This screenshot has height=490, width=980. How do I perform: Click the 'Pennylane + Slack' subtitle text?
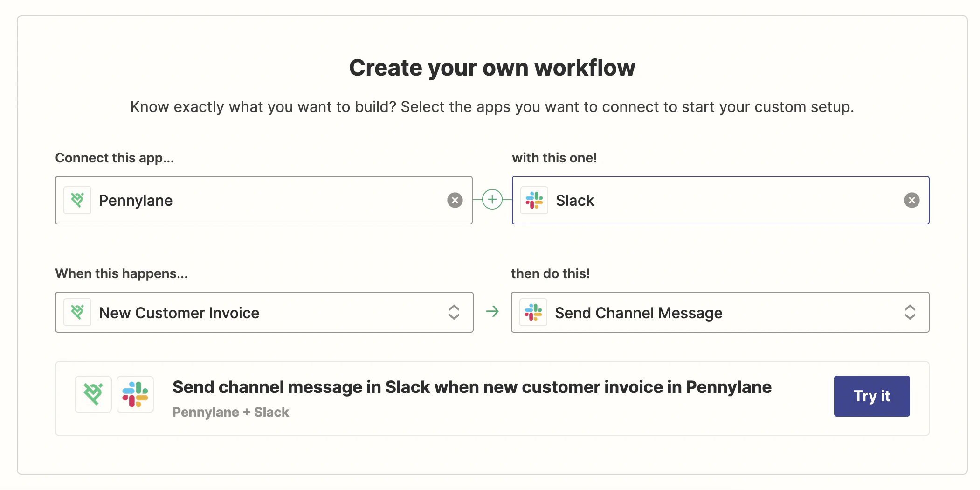(x=231, y=412)
